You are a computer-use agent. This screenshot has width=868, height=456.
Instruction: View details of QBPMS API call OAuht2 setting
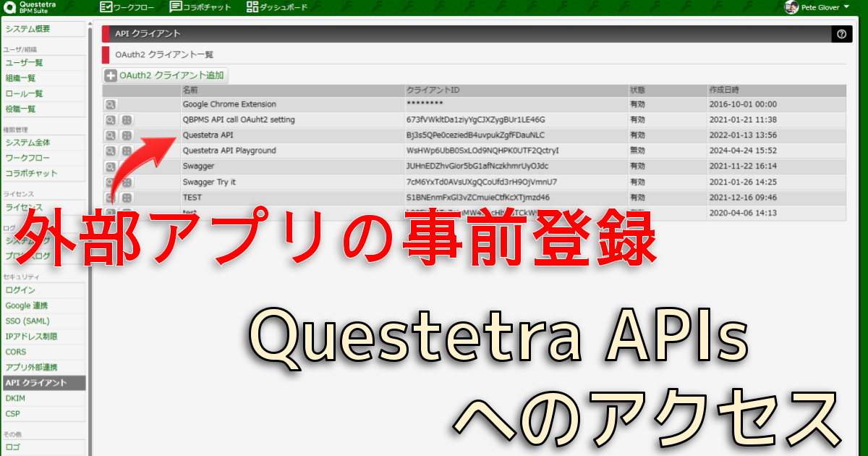click(x=111, y=120)
